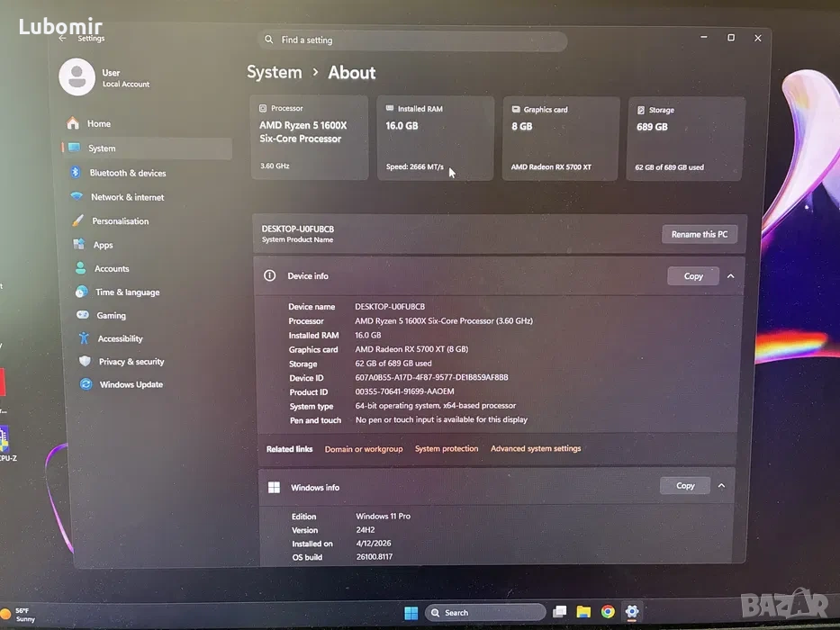The image size is (840, 630).
Task: Open Bluetooth & devices settings
Action: [x=127, y=173]
